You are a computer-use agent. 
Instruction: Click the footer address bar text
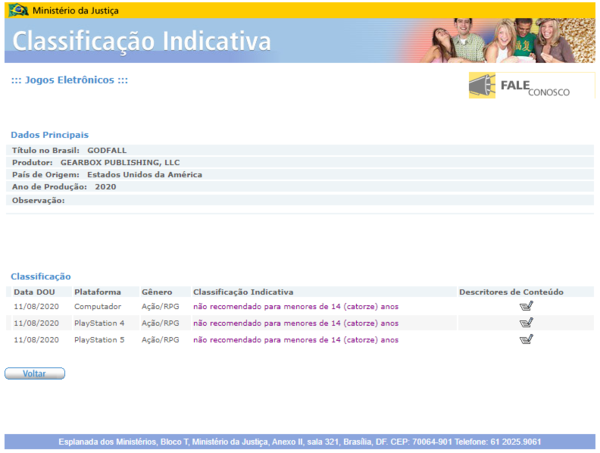tap(300, 441)
